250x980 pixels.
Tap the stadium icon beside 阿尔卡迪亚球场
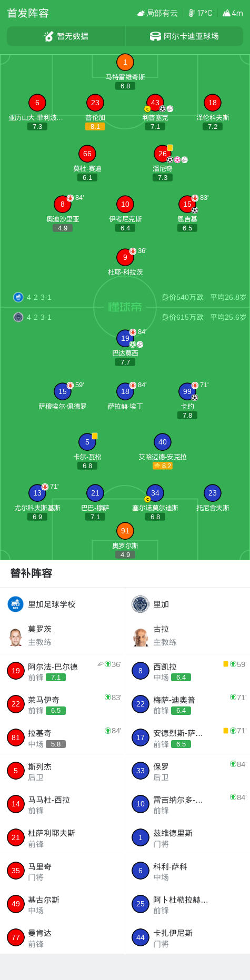(155, 36)
